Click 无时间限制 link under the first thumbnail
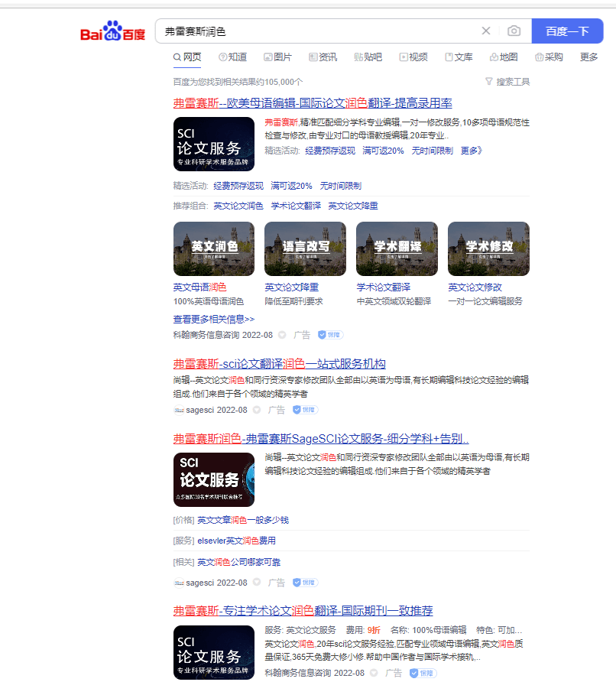 (341, 186)
